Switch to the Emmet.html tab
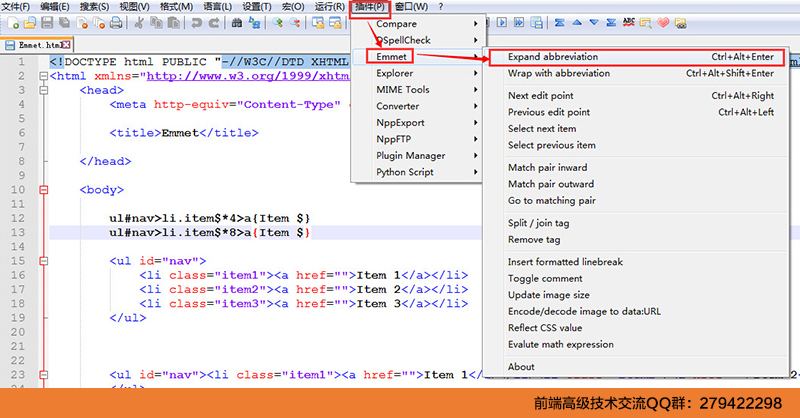 click(x=37, y=45)
